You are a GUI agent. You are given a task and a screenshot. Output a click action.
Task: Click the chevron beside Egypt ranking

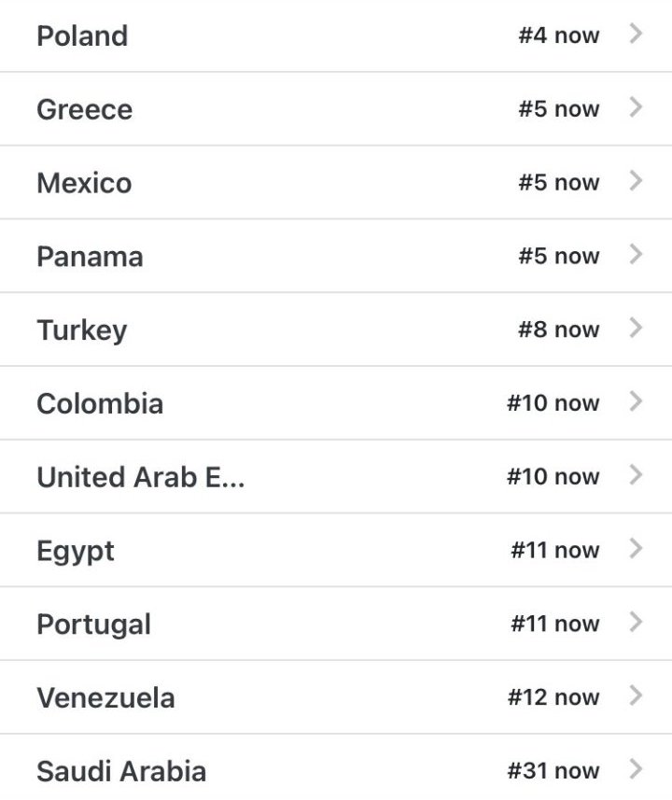[x=636, y=549]
